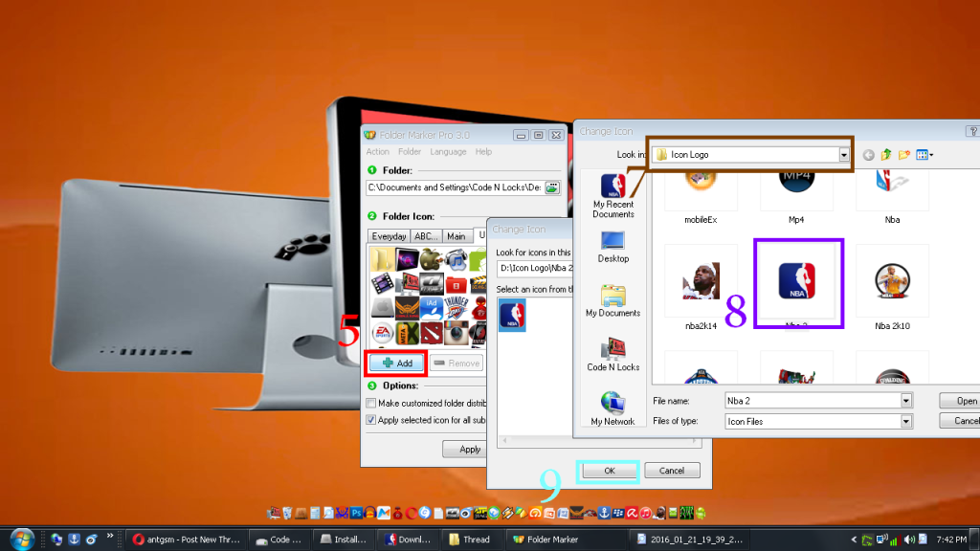Screen dimensions: 980x551
Task: Click the Windows Start orb
Action: (x=19, y=539)
